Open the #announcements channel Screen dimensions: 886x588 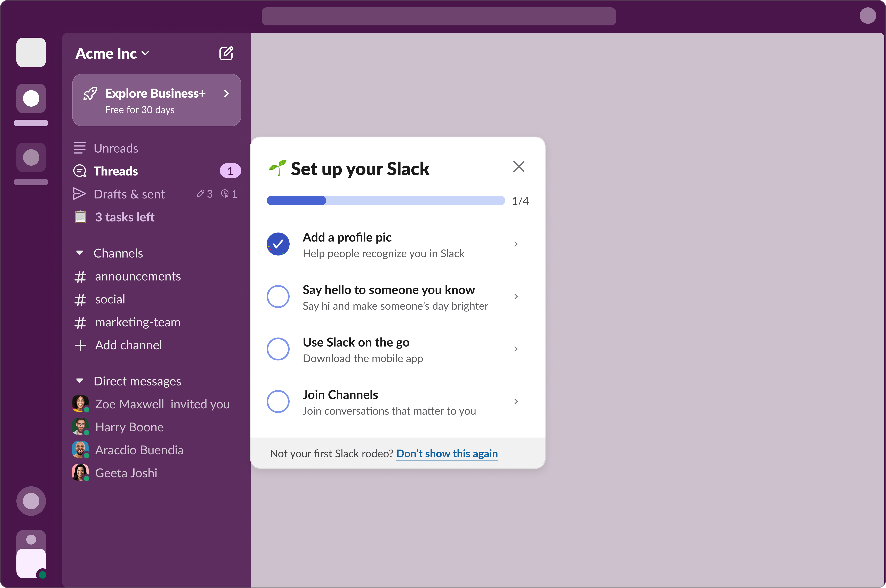point(137,276)
